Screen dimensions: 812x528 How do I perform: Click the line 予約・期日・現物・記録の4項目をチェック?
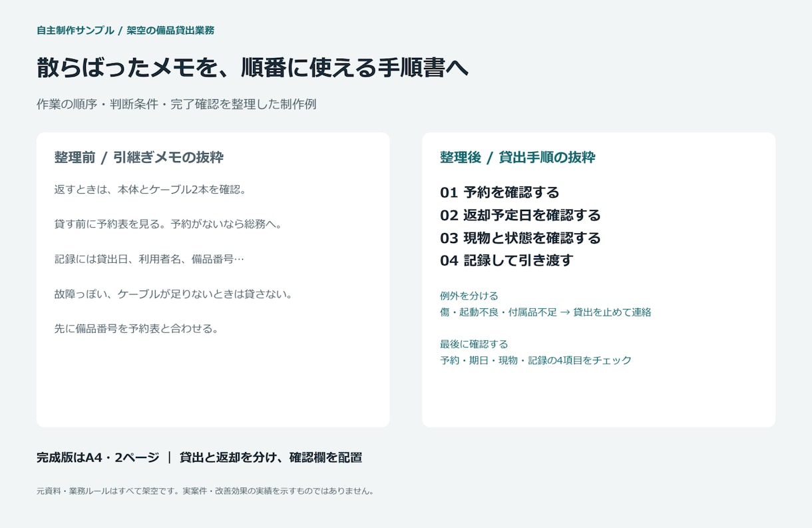tap(536, 360)
